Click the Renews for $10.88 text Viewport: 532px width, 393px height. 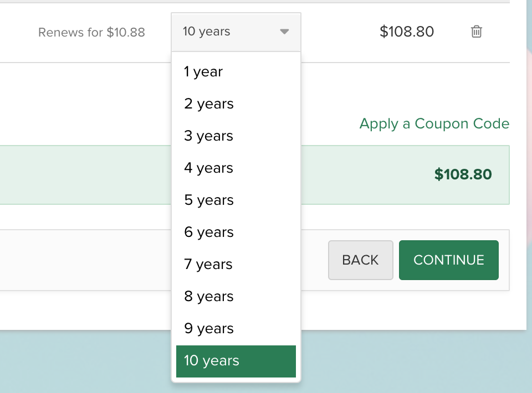pos(91,33)
